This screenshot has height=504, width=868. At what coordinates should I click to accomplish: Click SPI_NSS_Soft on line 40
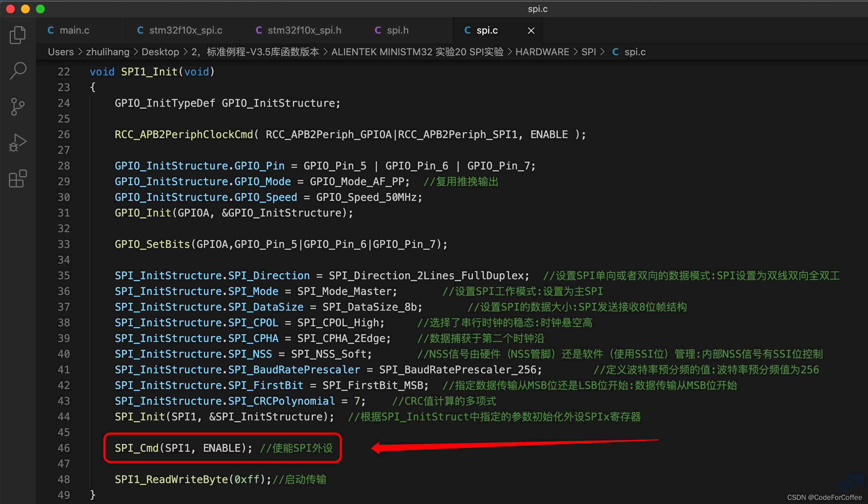tap(329, 354)
